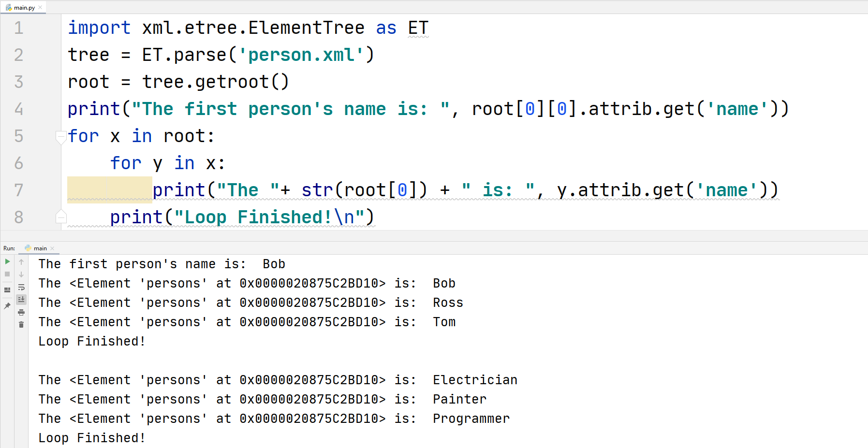Click line number 7 in the editor gutter
Viewport: 868px width, 448px height.
tap(18, 190)
